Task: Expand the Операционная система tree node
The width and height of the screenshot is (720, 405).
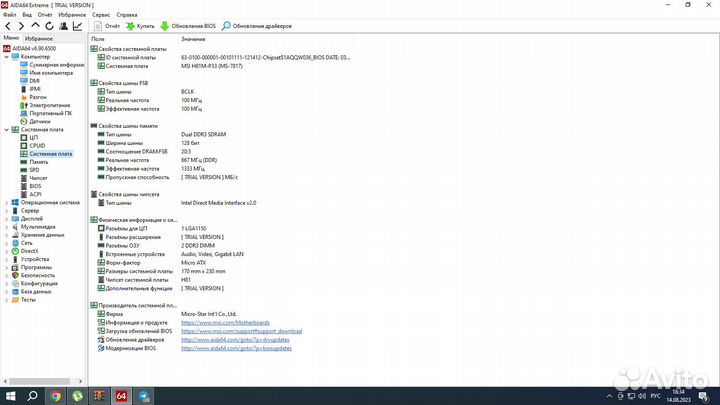Action: pyautogui.click(x=6, y=202)
